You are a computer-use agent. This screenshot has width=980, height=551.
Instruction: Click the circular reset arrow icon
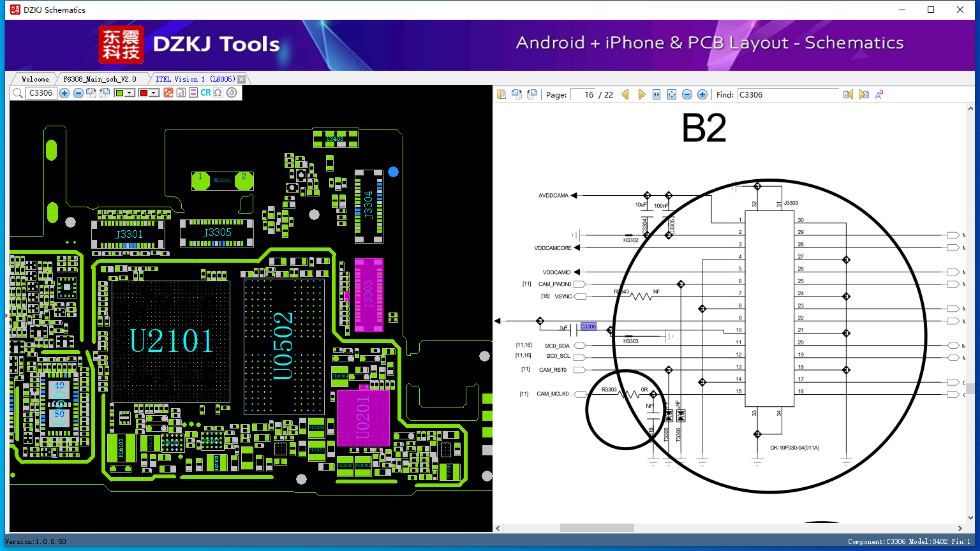click(x=232, y=93)
